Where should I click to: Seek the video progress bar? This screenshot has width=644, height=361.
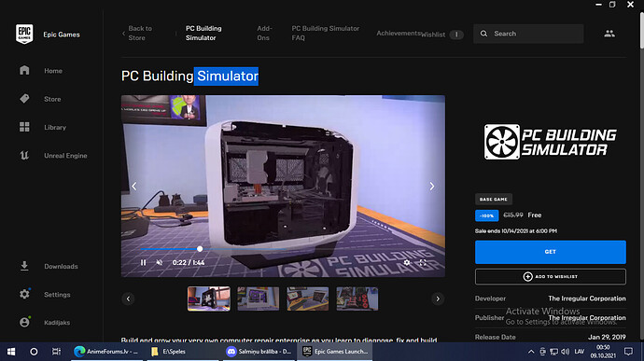[x=283, y=249]
